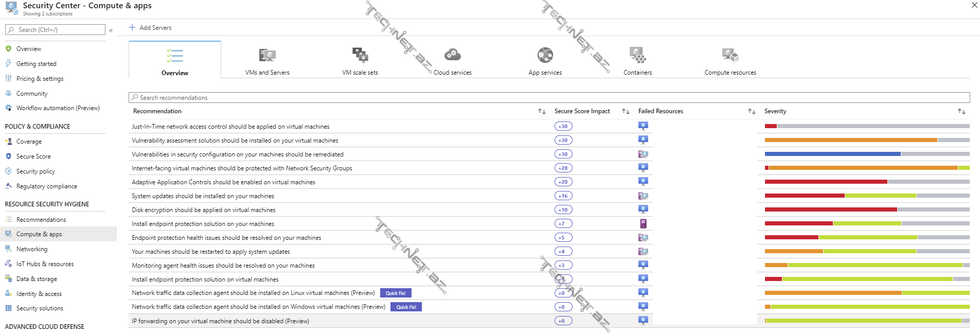Select the VM scale sets icon
Image resolution: width=980 pixels, height=333 pixels.
pyautogui.click(x=360, y=55)
